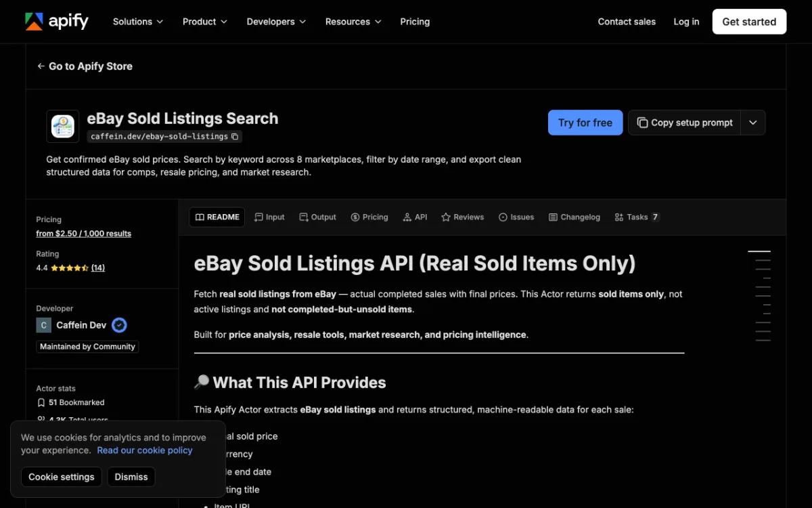Switch to the Issues tab
812x508 pixels.
[516, 217]
